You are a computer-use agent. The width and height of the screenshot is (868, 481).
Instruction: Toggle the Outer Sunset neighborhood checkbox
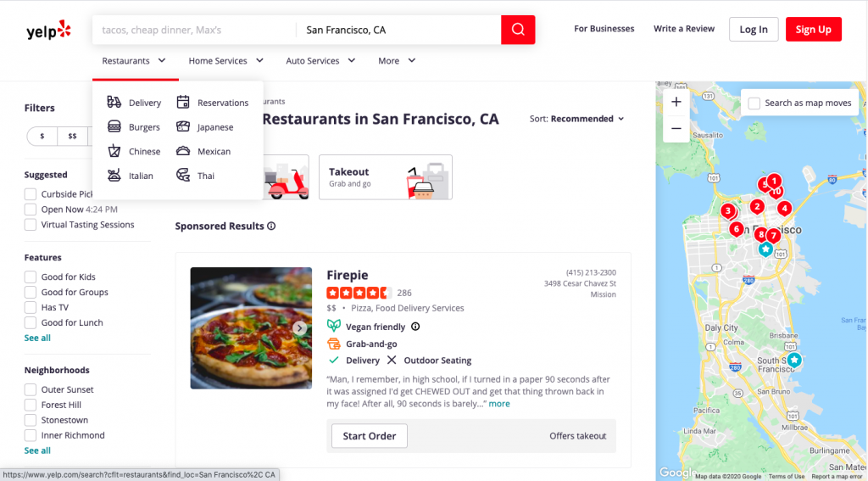click(x=31, y=389)
